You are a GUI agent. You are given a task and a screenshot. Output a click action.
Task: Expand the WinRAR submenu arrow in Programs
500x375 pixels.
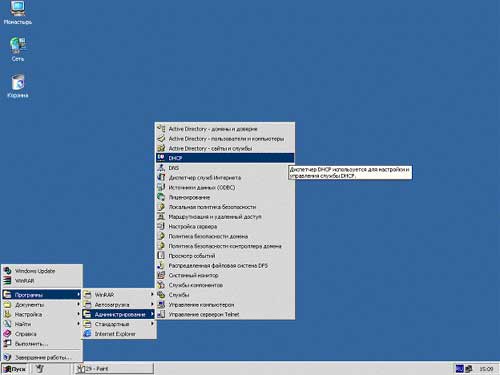[x=152, y=295]
